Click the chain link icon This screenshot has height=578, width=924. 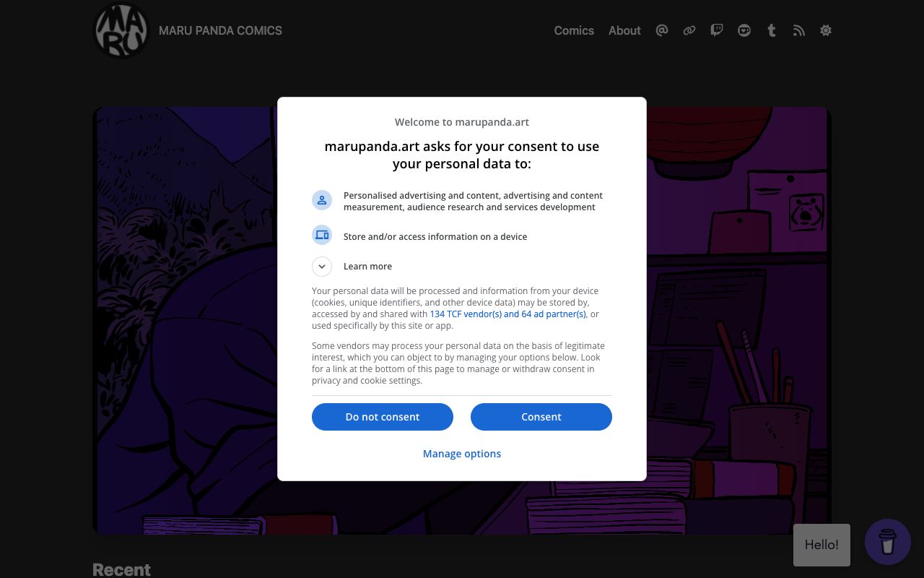(x=689, y=30)
